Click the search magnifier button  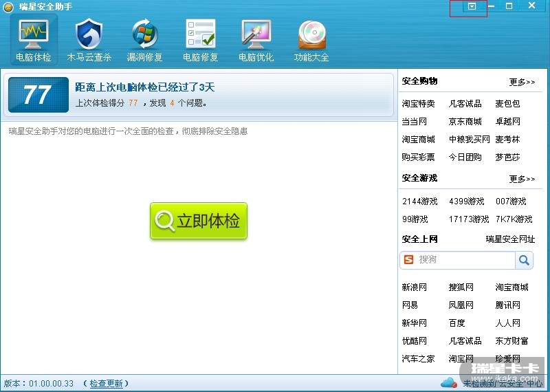(x=524, y=260)
